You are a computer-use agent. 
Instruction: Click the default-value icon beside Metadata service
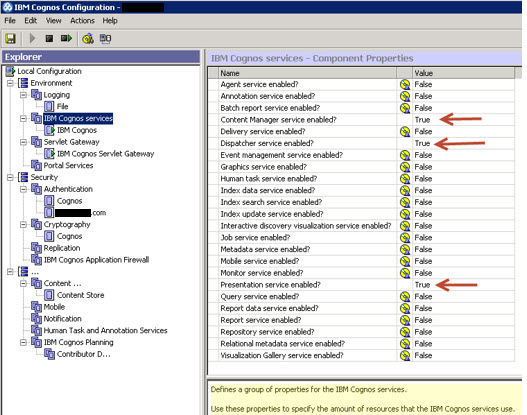(x=405, y=249)
